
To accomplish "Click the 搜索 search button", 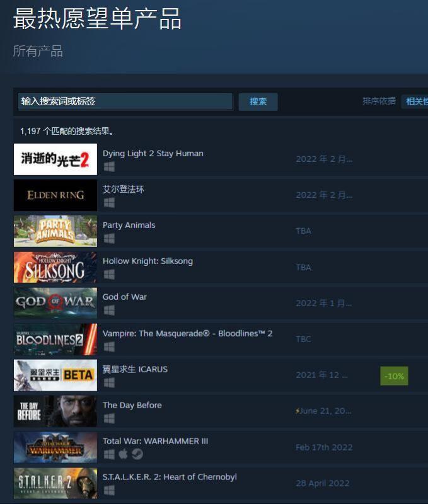I will coord(258,102).
